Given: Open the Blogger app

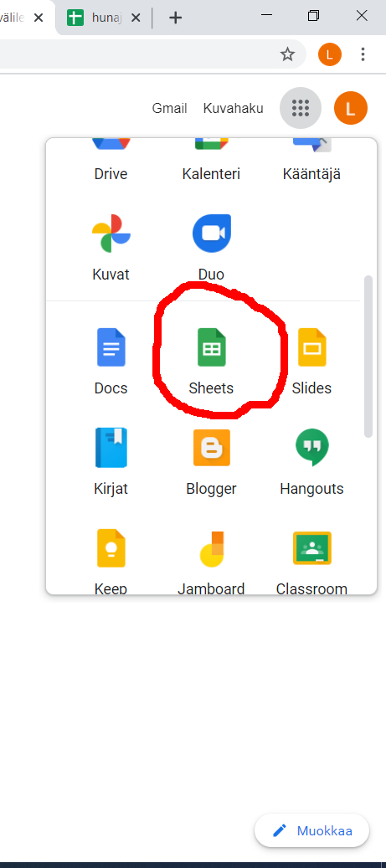Looking at the screenshot, I should click(x=211, y=462).
